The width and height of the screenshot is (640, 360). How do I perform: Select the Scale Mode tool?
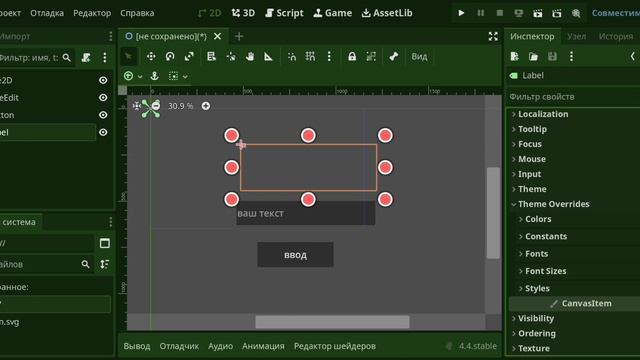pos(189,56)
